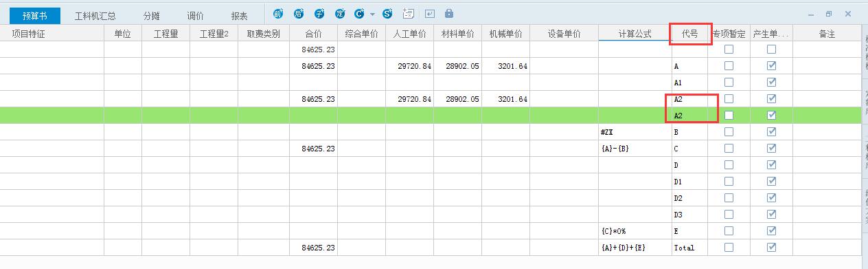Click the 项目特征 column header
The height and width of the screenshot is (269, 868).
point(52,34)
